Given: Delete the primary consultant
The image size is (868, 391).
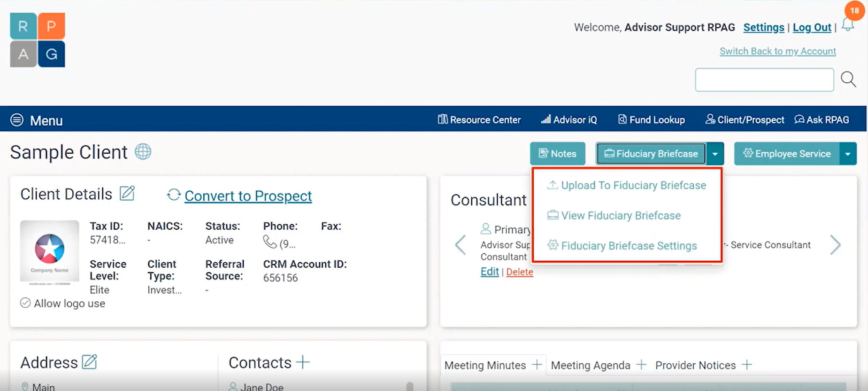Looking at the screenshot, I should [x=520, y=272].
